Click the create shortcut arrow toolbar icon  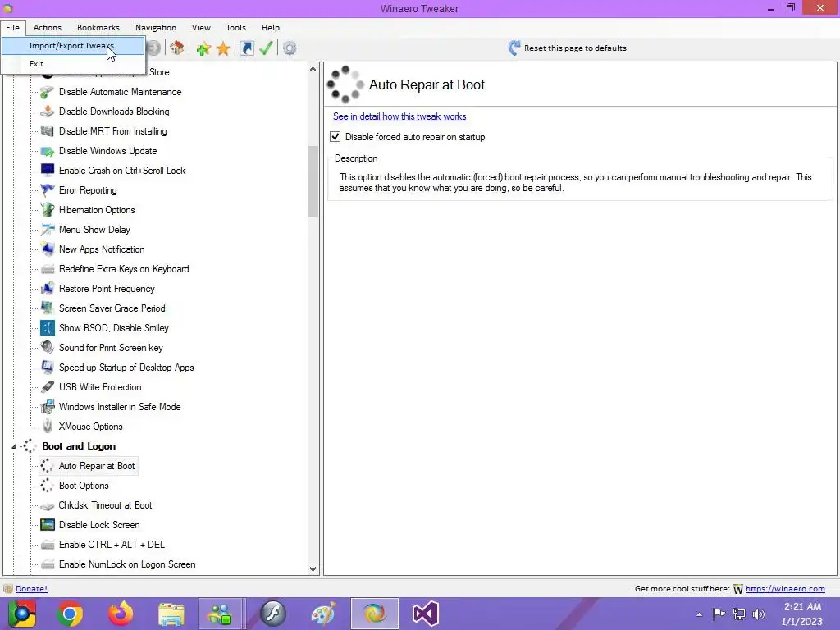[x=246, y=48]
